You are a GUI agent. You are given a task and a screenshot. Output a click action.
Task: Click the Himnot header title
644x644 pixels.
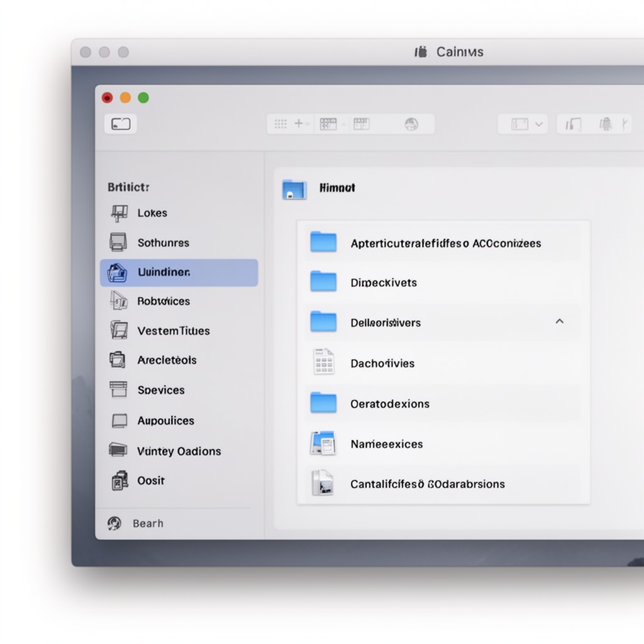click(337, 187)
